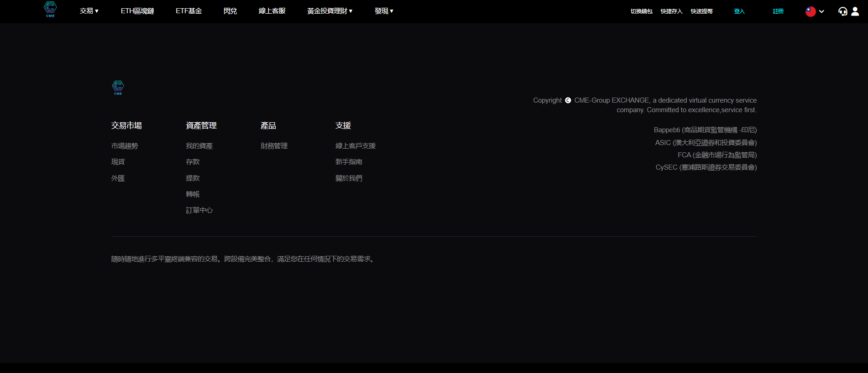Open the 交易 dropdown menu
This screenshot has height=373, width=868.
tap(89, 11)
